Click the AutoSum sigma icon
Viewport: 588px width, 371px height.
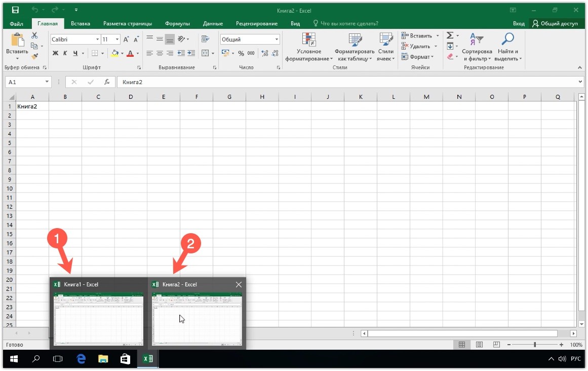point(450,35)
